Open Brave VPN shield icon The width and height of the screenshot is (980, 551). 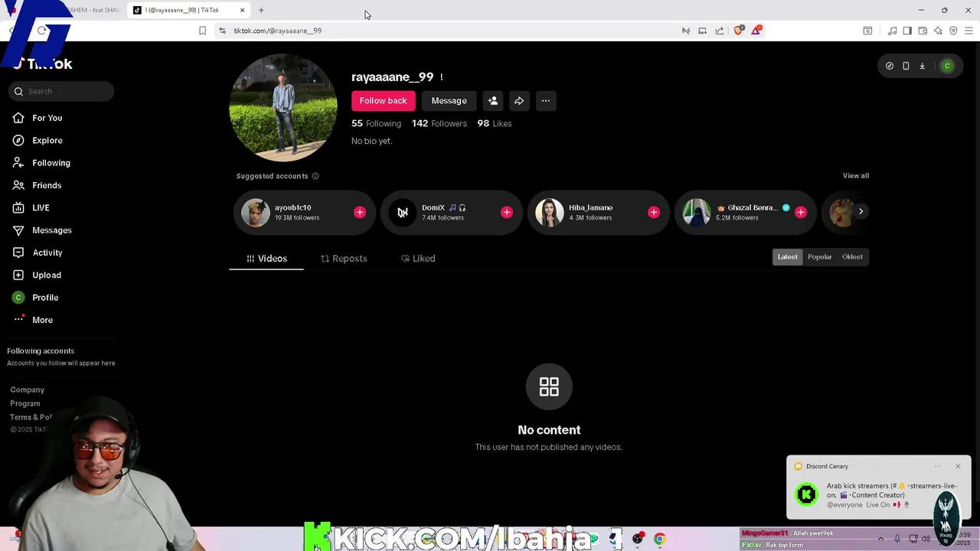[953, 31]
